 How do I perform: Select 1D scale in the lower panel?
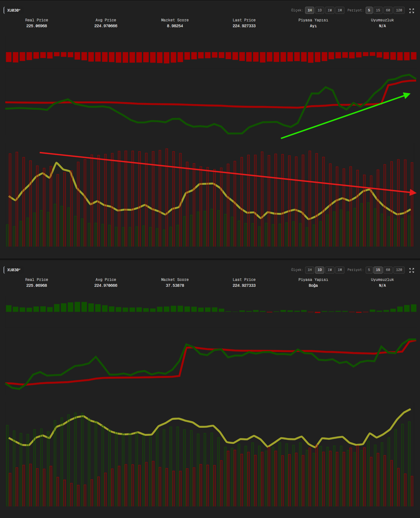click(319, 270)
